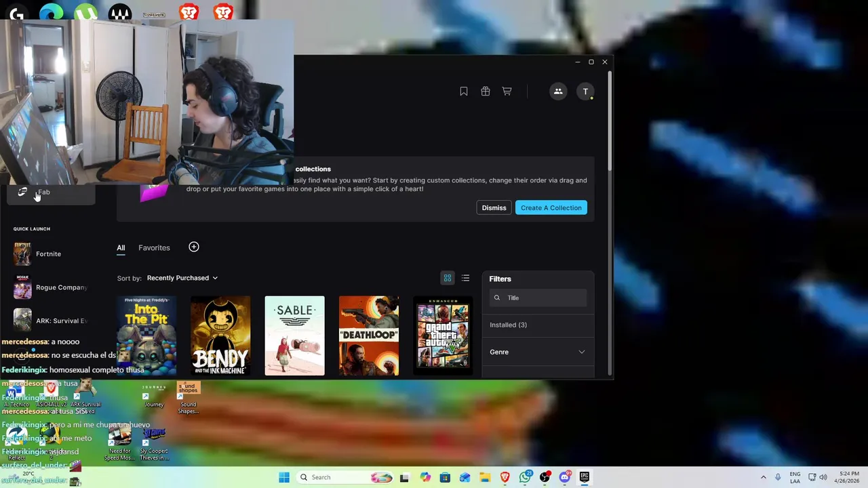Open File Explorer from the taskbar

[485, 477]
